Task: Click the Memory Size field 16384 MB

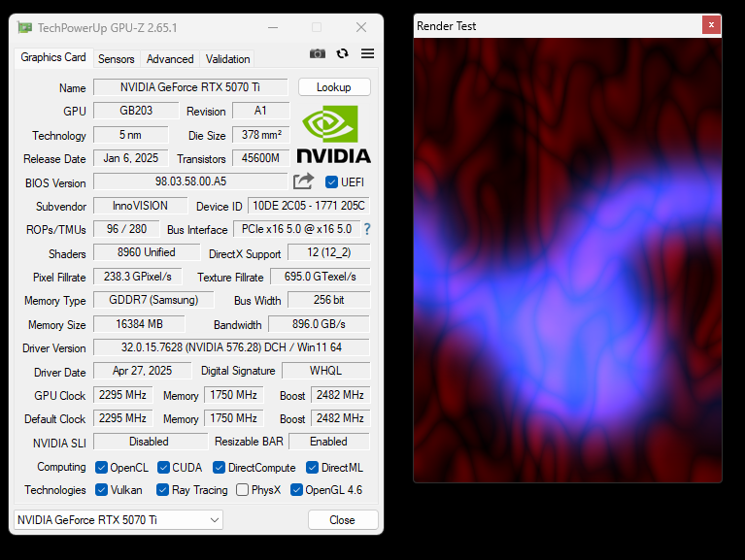Action: [x=139, y=324]
